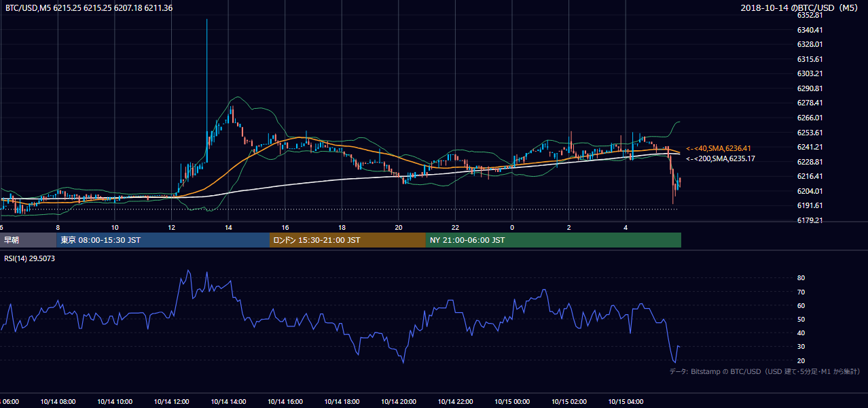The width and height of the screenshot is (868, 408).
Task: Click hour label 22 under price chart
Action: pyautogui.click(x=455, y=227)
